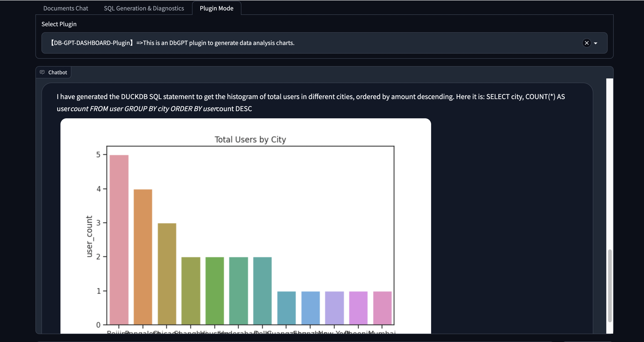Click the orange bar reaching value 4
The image size is (644, 342).
[x=143, y=257]
